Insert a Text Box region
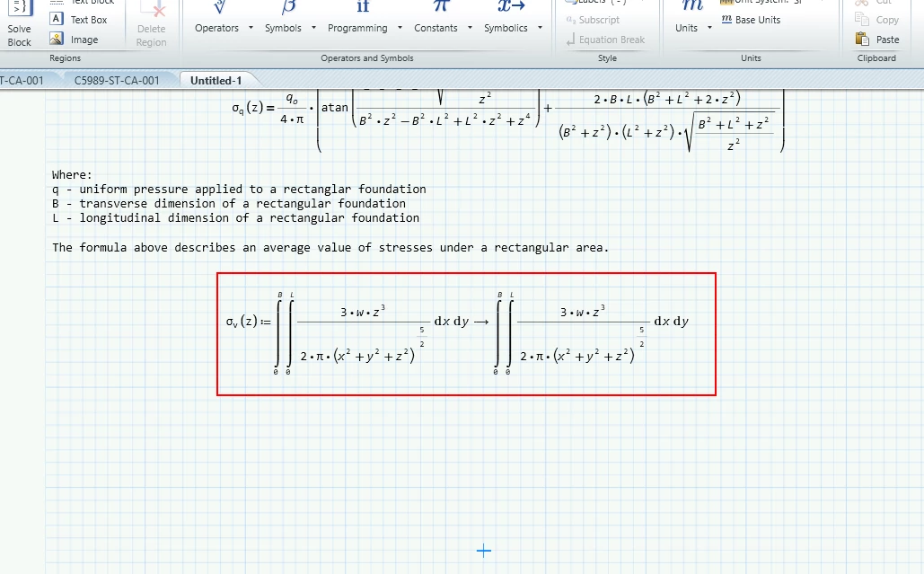 click(79, 20)
